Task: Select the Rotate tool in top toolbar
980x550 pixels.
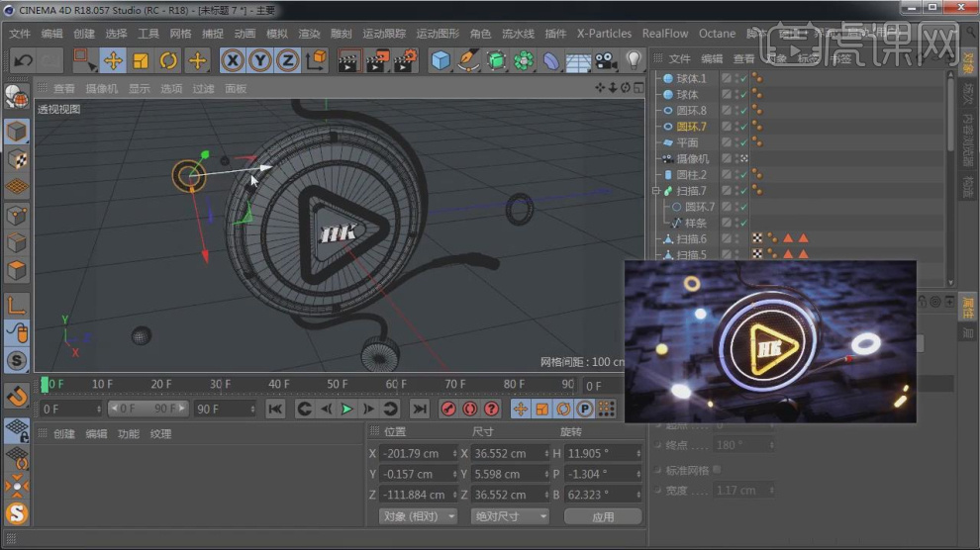Action: click(x=169, y=60)
